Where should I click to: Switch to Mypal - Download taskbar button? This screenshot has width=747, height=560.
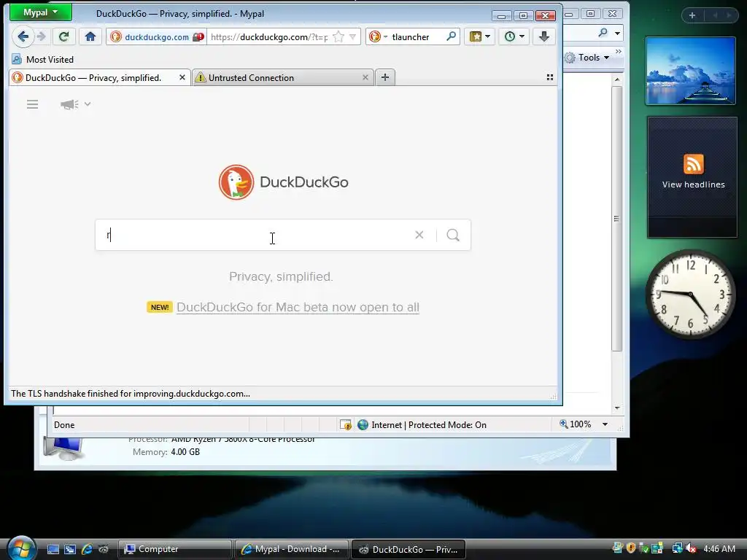(292, 549)
